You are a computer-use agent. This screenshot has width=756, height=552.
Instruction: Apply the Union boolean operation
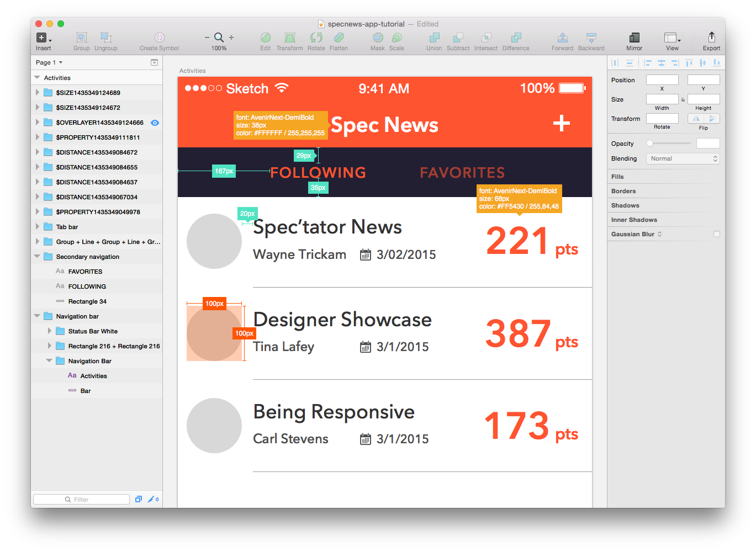[x=434, y=38]
